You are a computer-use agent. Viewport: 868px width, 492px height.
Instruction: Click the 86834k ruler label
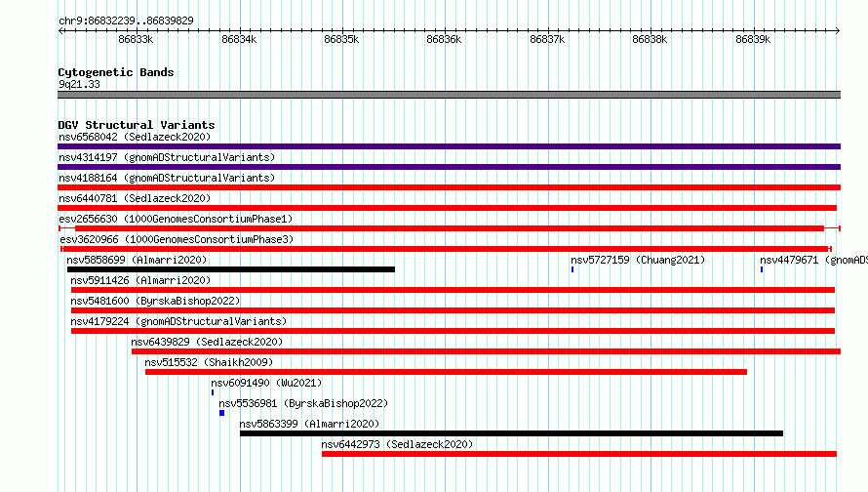[239, 39]
